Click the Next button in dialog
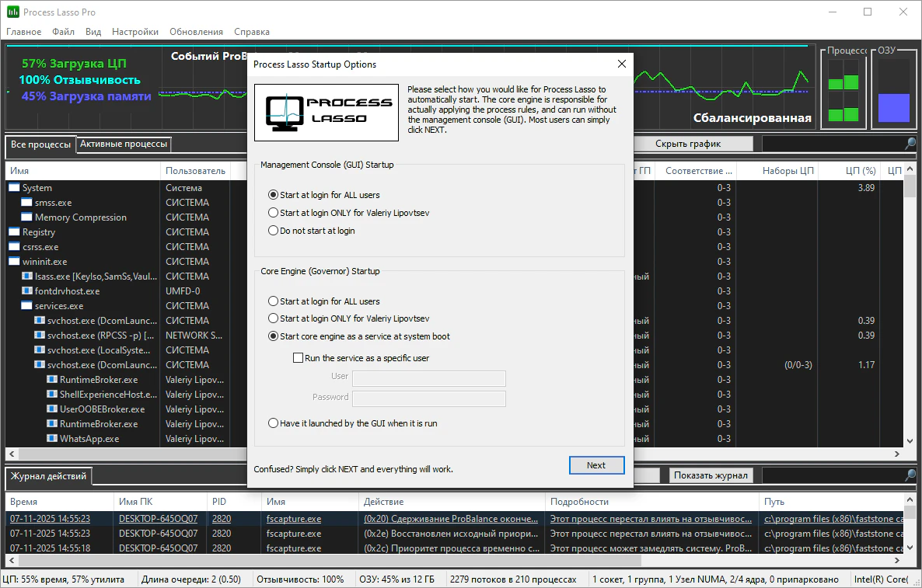 click(596, 465)
